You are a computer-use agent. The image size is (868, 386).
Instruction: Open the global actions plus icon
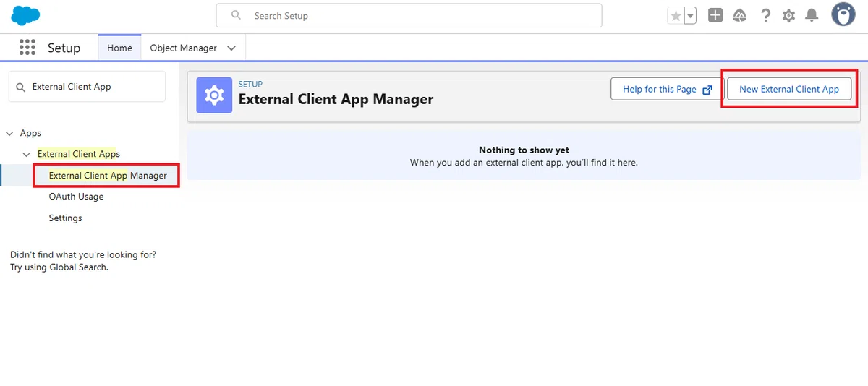(x=715, y=15)
